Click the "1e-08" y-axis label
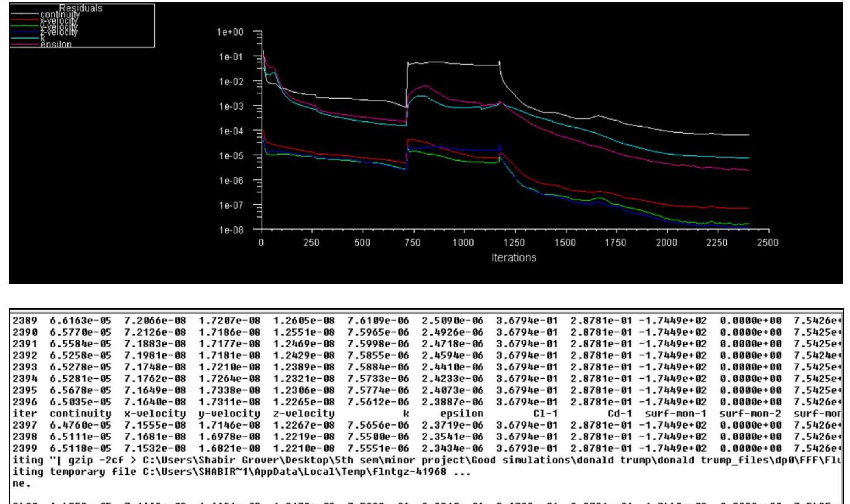Image resolution: width=850 pixels, height=504 pixels. pos(230,230)
